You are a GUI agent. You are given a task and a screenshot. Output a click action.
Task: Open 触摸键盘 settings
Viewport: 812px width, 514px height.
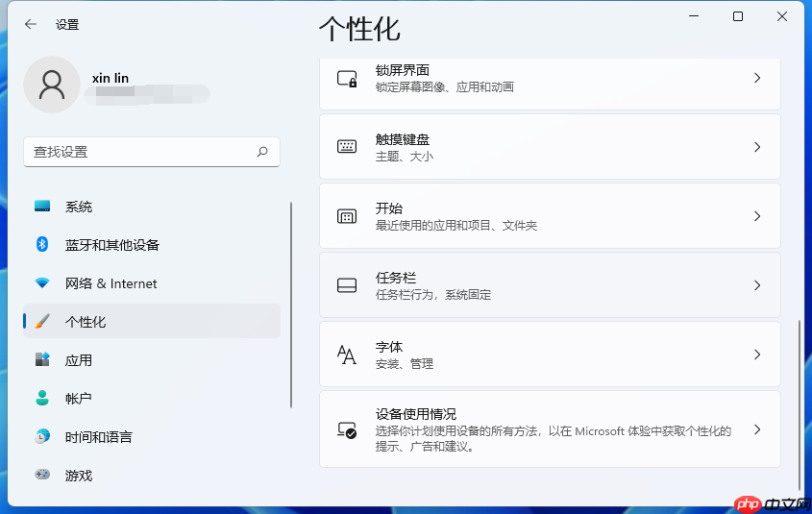pyautogui.click(x=550, y=147)
